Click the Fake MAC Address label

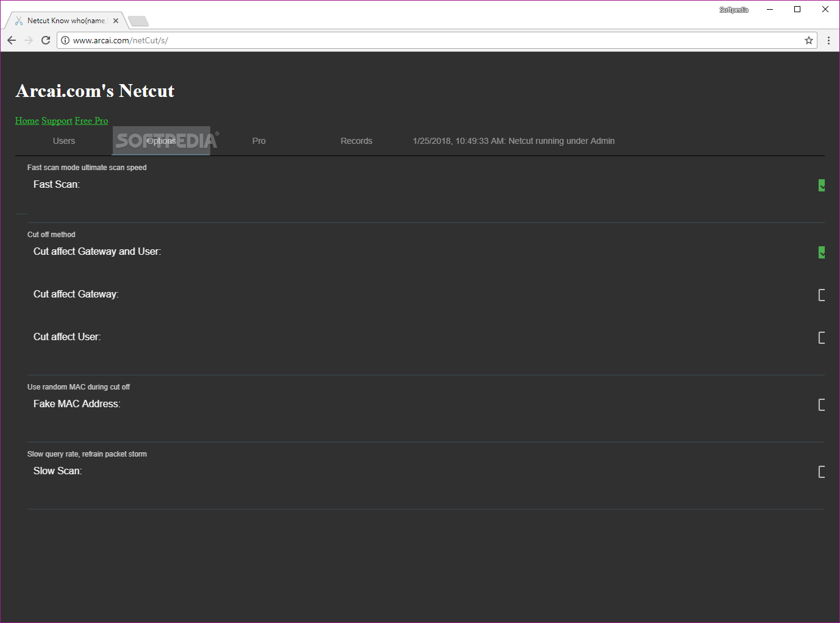77,404
